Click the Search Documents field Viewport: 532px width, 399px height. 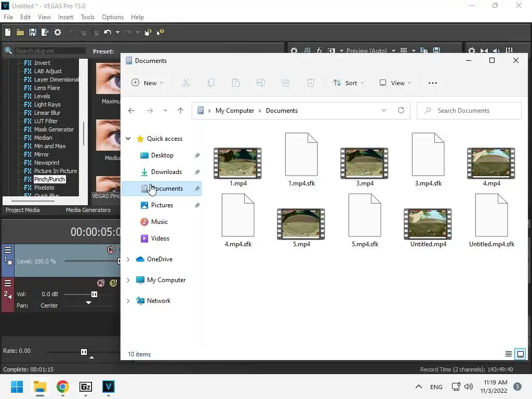click(x=469, y=111)
